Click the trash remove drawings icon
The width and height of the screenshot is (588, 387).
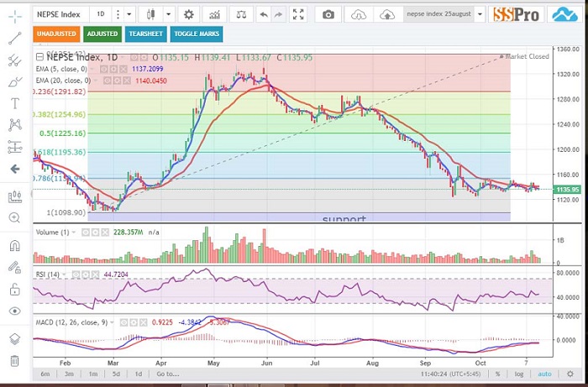point(14,361)
